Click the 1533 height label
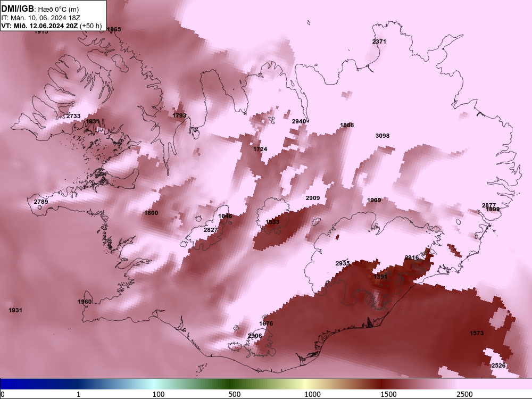This screenshot has height=399, width=532. click(272, 222)
